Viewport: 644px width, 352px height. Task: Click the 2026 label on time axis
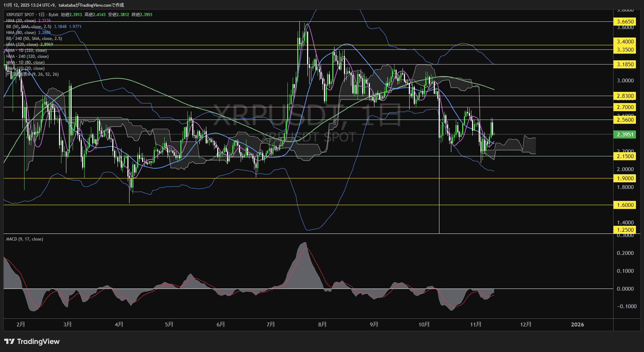(577, 325)
